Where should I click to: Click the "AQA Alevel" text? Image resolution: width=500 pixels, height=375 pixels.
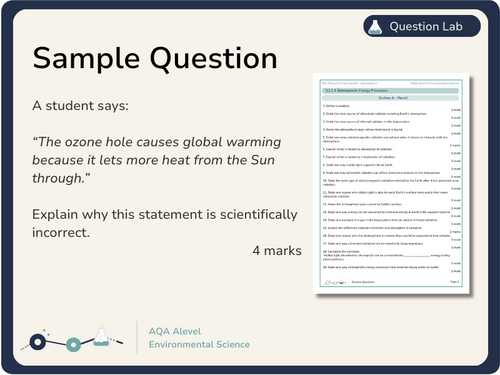175,331
